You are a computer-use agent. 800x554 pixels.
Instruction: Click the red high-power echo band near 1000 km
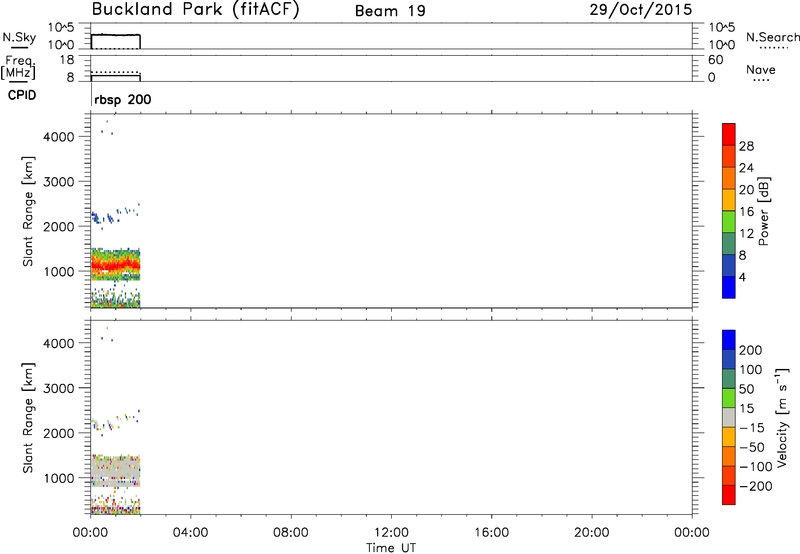click(x=116, y=265)
